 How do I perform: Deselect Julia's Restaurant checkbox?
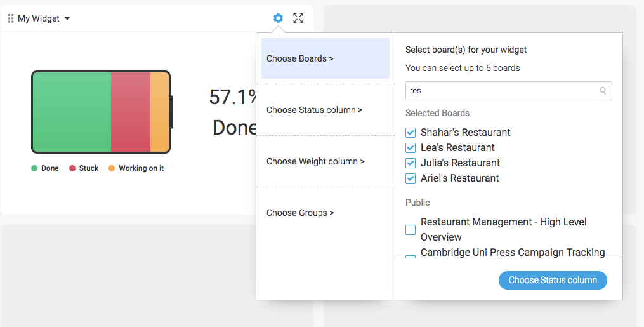point(411,163)
